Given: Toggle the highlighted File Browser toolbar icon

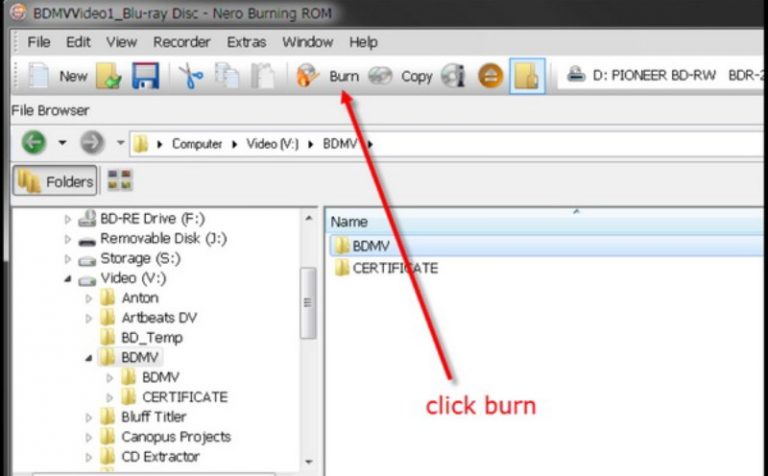Looking at the screenshot, I should pos(527,76).
